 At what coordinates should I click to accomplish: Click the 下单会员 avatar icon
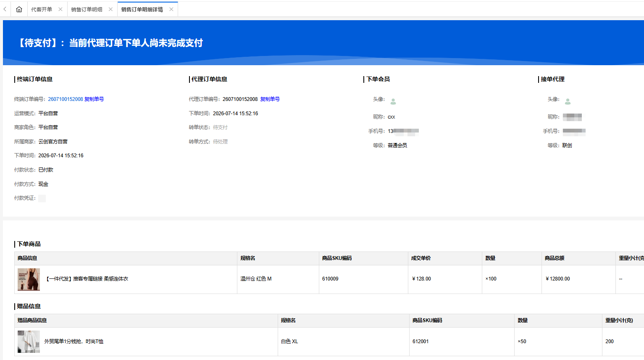coord(393,101)
